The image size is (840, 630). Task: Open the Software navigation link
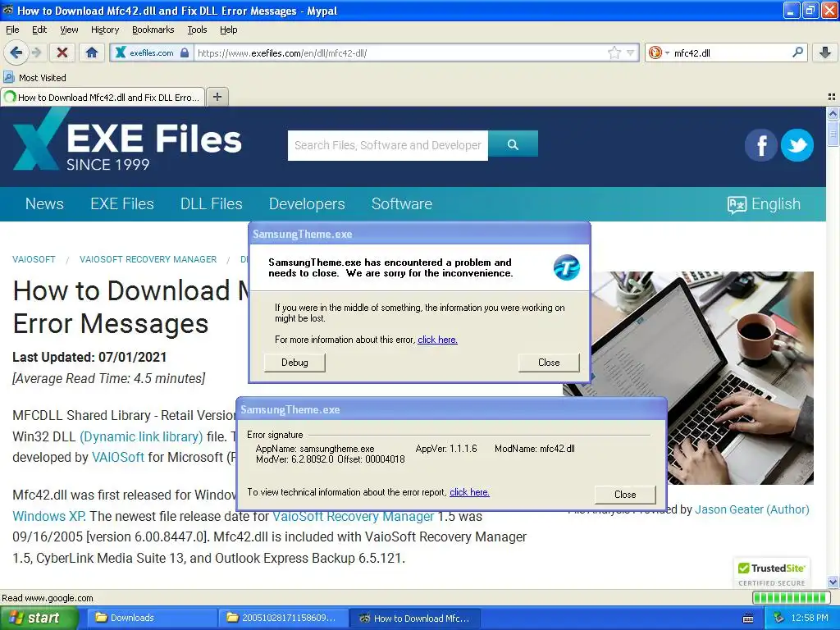coord(401,203)
